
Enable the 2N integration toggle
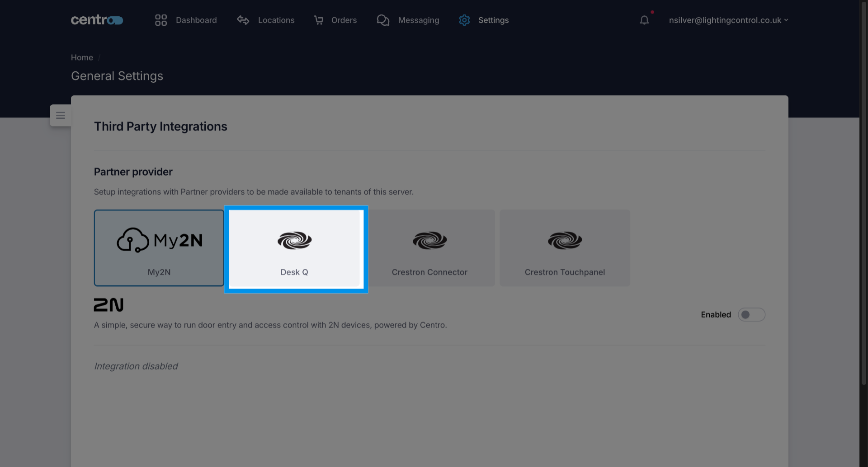751,314
